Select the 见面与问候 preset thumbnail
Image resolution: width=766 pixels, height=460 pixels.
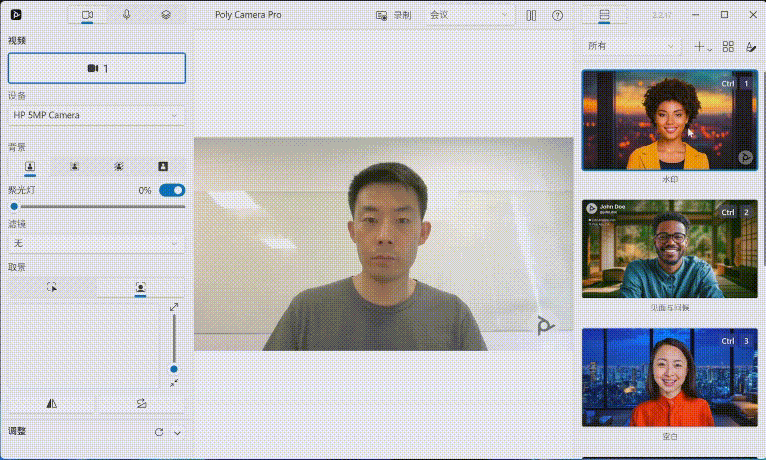[x=669, y=249]
